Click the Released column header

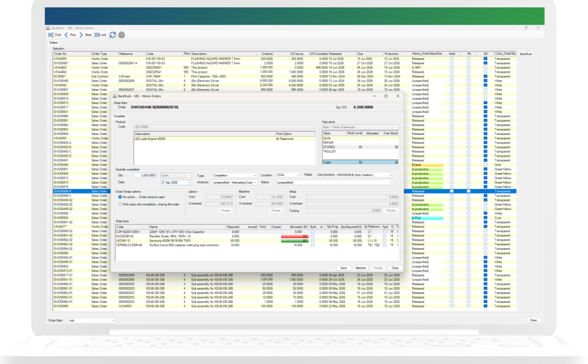click(x=342, y=54)
